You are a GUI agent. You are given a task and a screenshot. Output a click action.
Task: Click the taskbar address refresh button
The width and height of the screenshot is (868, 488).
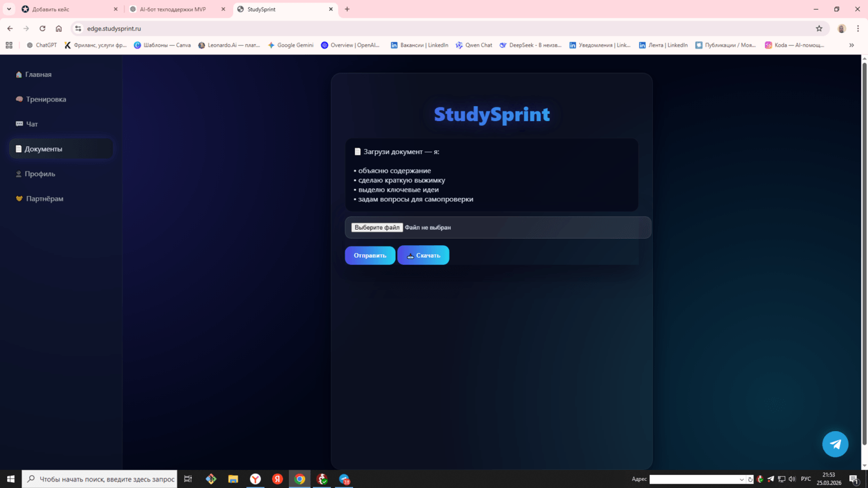tap(750, 480)
